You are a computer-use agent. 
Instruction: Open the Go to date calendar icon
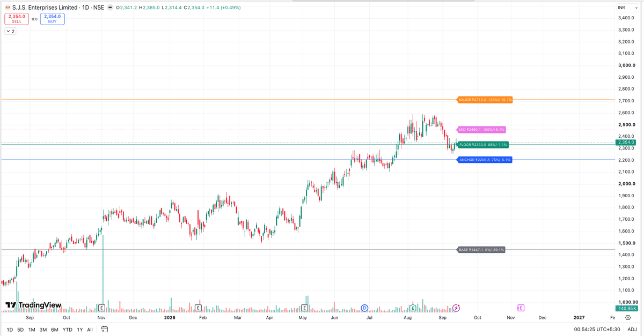105,329
